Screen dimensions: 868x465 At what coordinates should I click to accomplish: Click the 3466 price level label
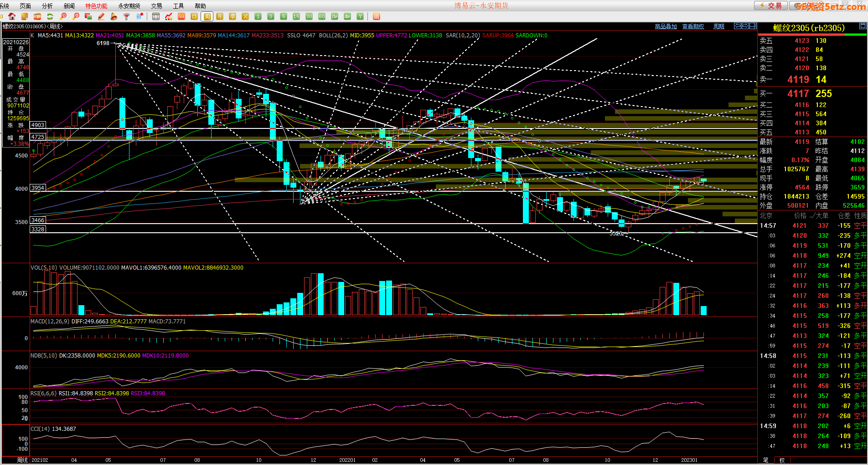click(x=38, y=220)
